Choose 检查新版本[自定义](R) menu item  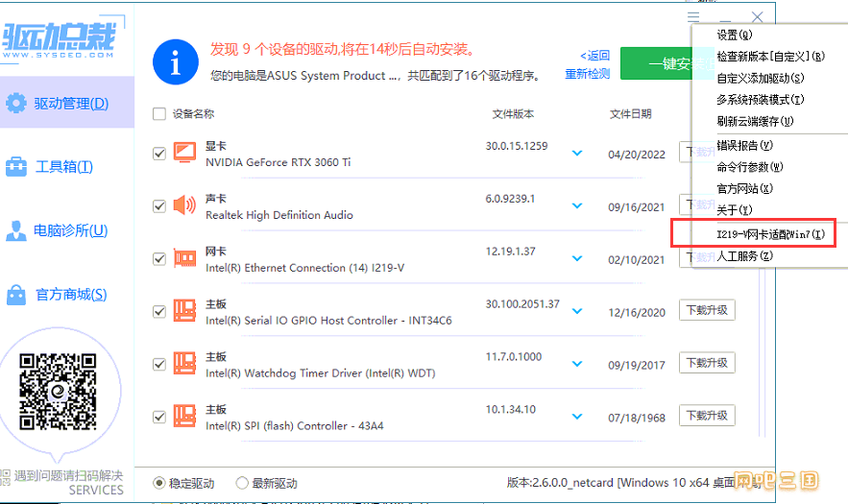[x=770, y=57]
